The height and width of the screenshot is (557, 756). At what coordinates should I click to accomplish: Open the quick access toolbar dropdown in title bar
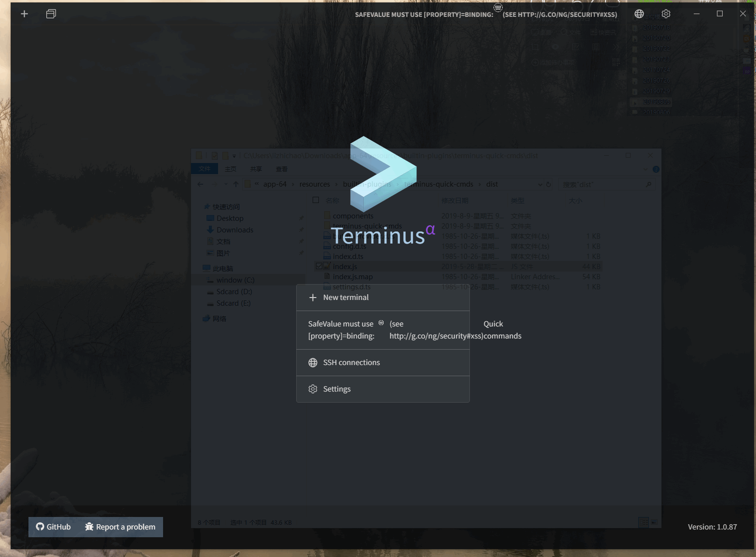tap(234, 155)
